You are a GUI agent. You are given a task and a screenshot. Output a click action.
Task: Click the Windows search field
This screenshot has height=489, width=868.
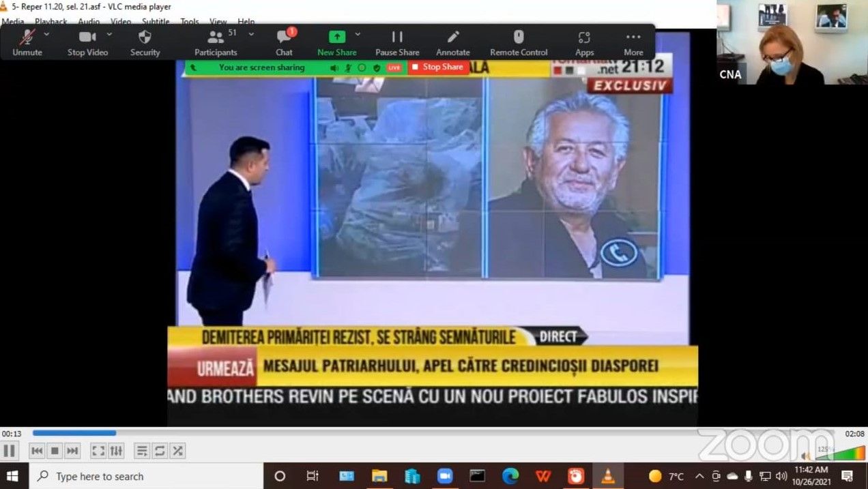coord(136,475)
